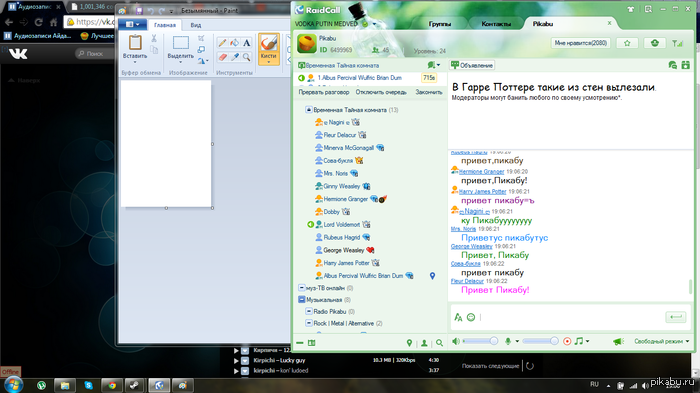Click the speaker volume icon in RaidCall
700x393 pixels.
(456, 341)
